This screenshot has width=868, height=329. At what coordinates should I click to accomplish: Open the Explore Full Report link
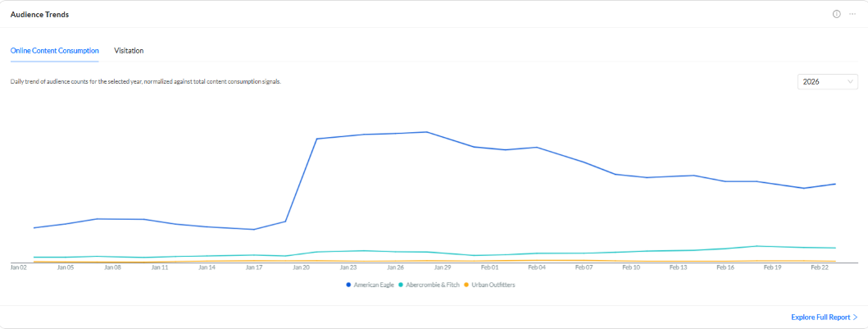[x=820, y=317]
